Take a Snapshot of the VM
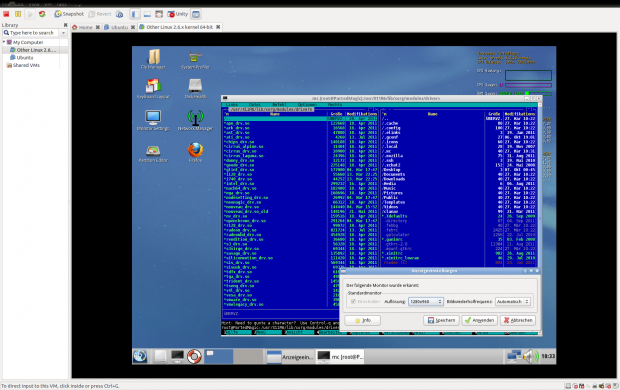 click(x=69, y=14)
